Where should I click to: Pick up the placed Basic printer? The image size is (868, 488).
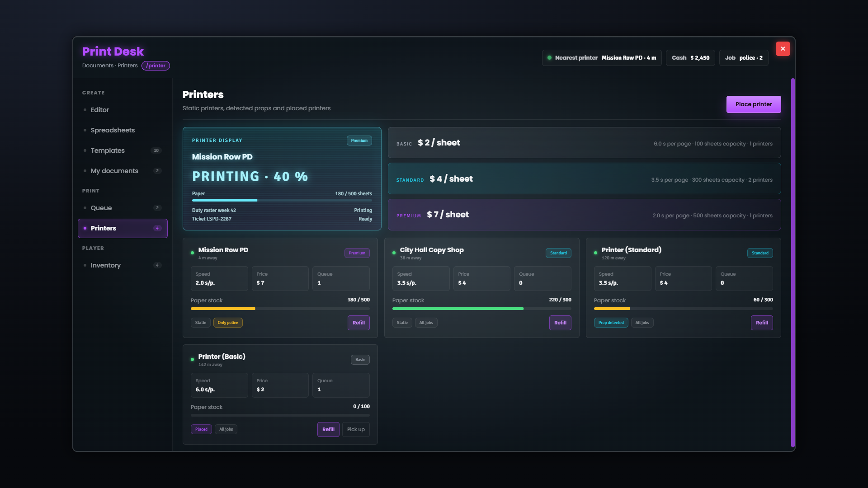(356, 429)
